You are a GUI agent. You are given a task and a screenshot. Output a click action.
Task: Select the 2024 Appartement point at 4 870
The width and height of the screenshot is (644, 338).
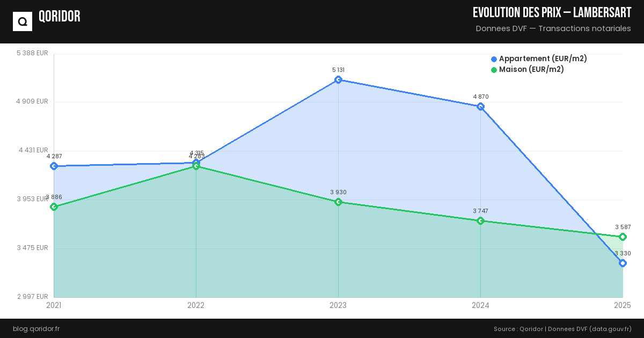(x=480, y=107)
